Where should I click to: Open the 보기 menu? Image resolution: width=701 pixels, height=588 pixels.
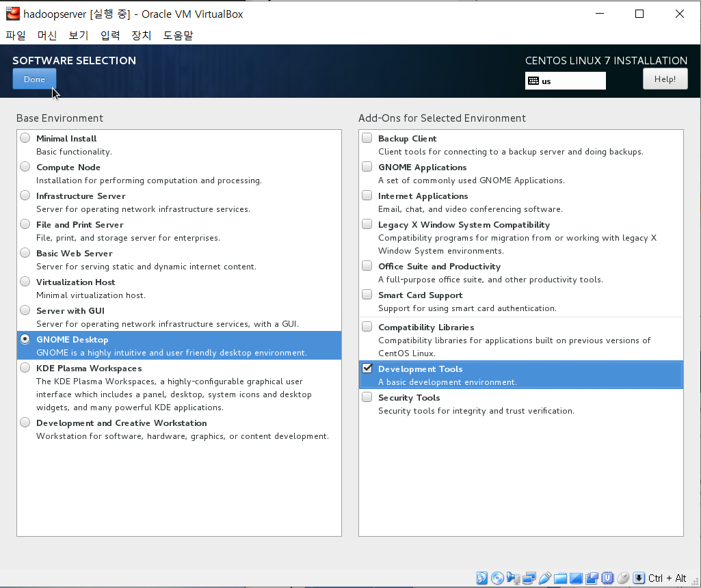(x=78, y=36)
